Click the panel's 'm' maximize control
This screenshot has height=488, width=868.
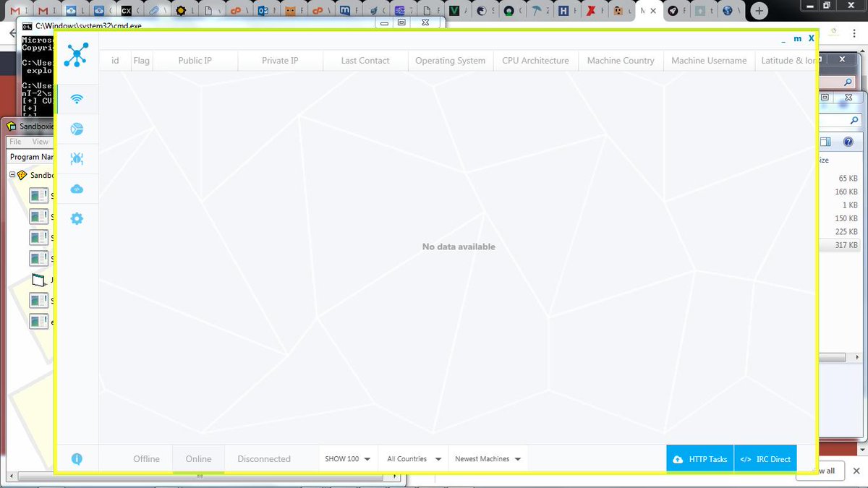point(798,39)
